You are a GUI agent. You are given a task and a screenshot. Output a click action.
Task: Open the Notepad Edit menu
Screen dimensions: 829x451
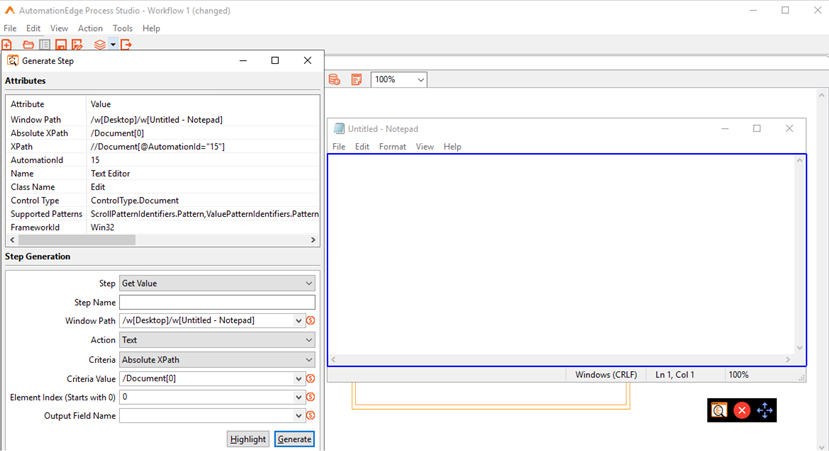(362, 146)
